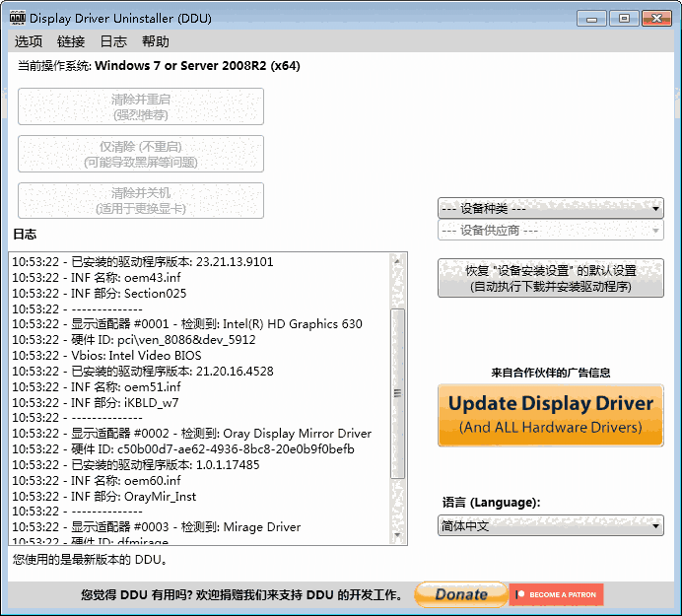
Task: Select log line Oray Display Mirror Driver
Action: (192, 434)
